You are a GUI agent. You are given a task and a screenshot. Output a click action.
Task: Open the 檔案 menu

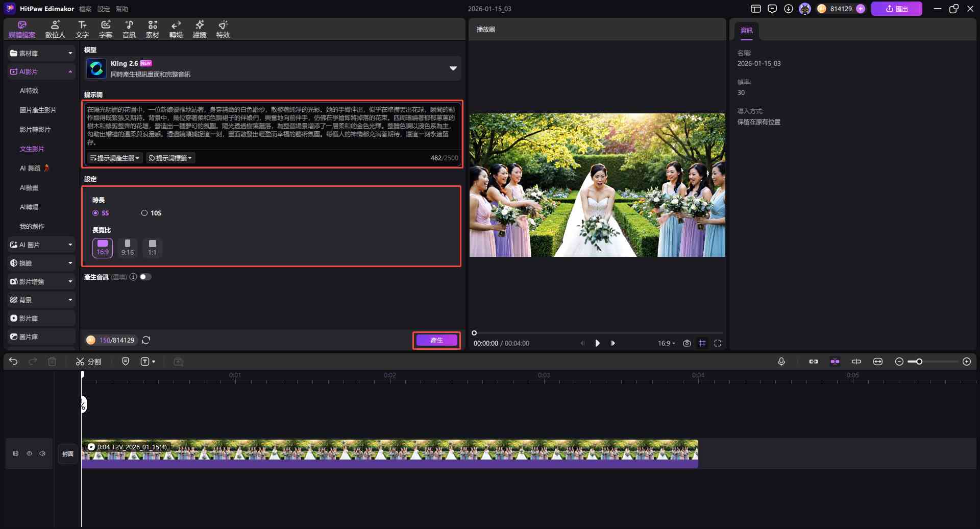click(x=85, y=9)
